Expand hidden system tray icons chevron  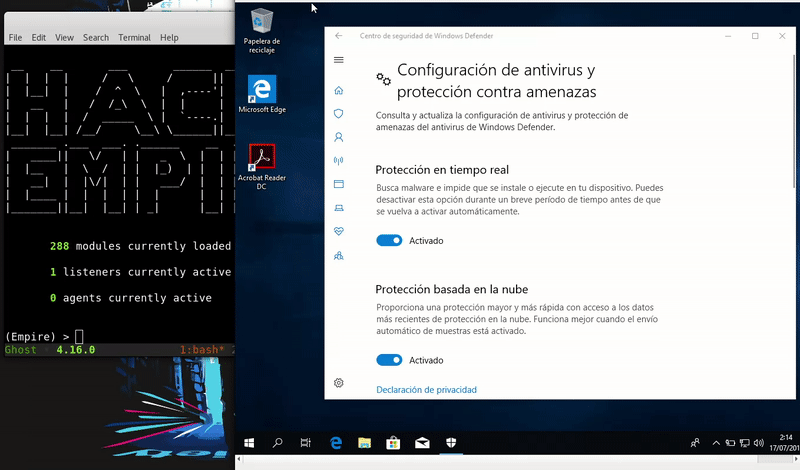click(x=716, y=443)
